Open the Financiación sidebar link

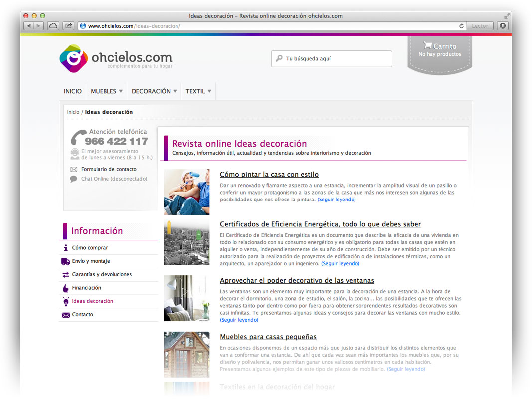click(x=87, y=288)
